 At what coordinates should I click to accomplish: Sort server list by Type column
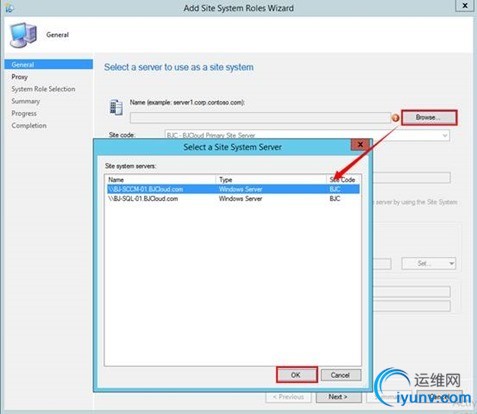(x=271, y=179)
